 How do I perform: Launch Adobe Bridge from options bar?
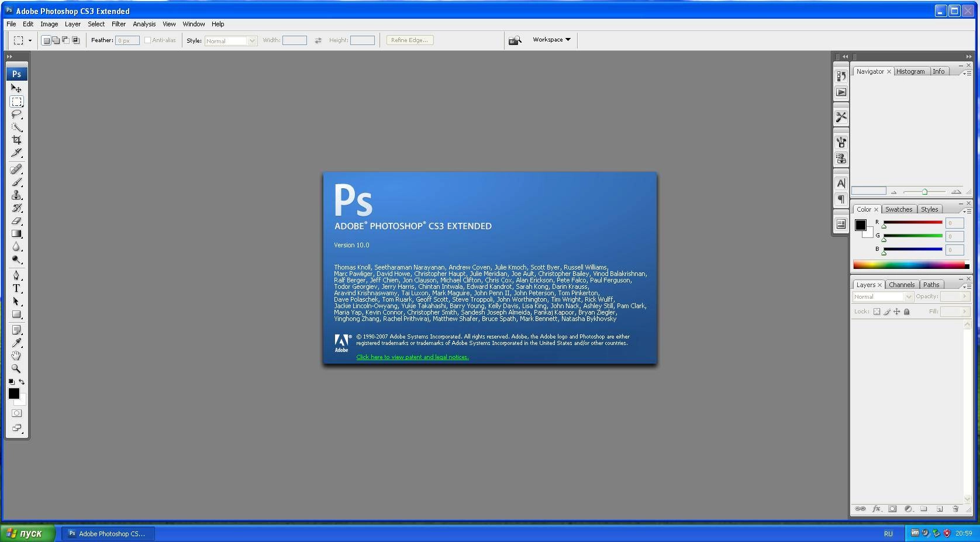pyautogui.click(x=515, y=40)
